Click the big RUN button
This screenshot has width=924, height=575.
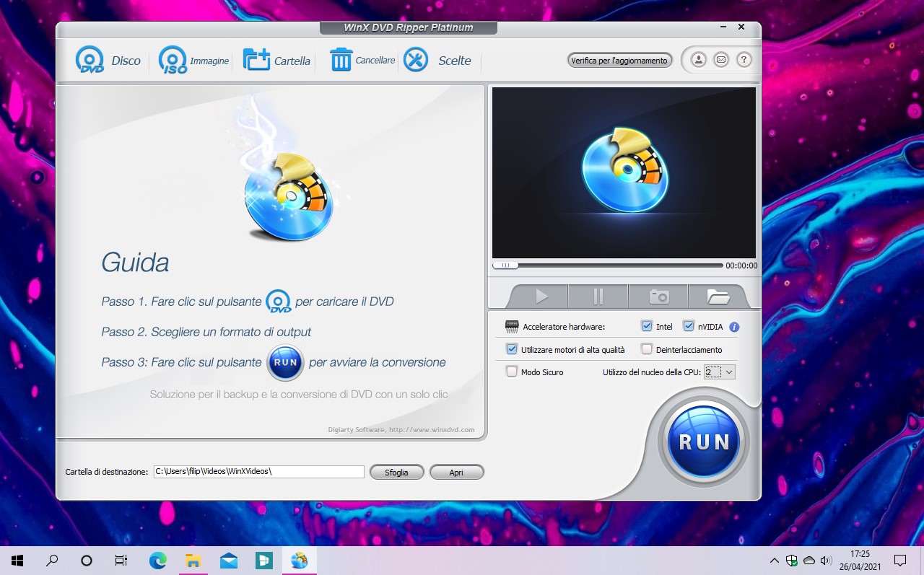coord(704,441)
